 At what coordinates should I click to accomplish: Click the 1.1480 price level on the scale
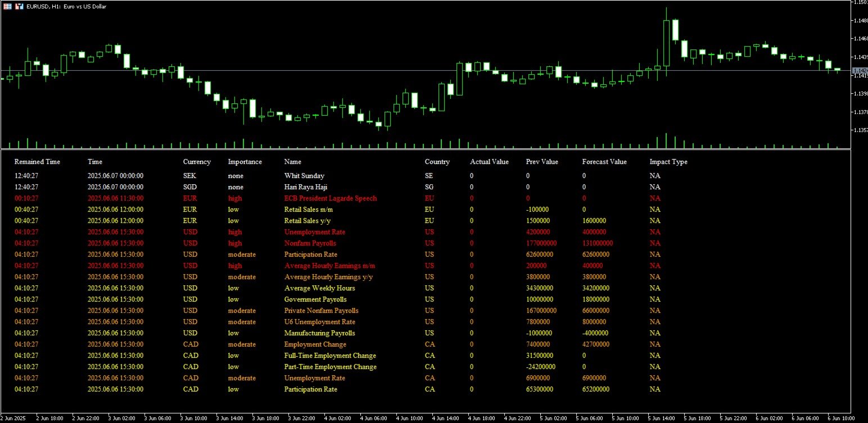click(861, 21)
